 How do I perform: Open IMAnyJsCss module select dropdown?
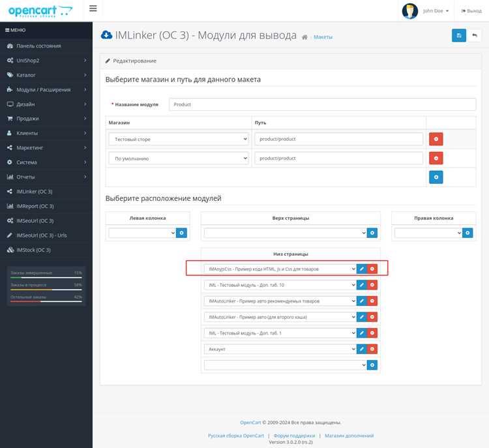coord(280,269)
